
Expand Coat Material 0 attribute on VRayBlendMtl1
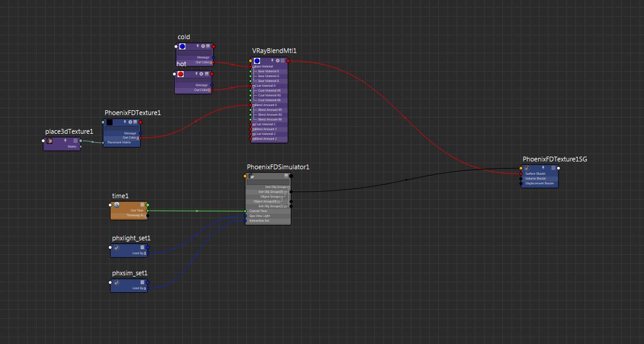pos(253,86)
